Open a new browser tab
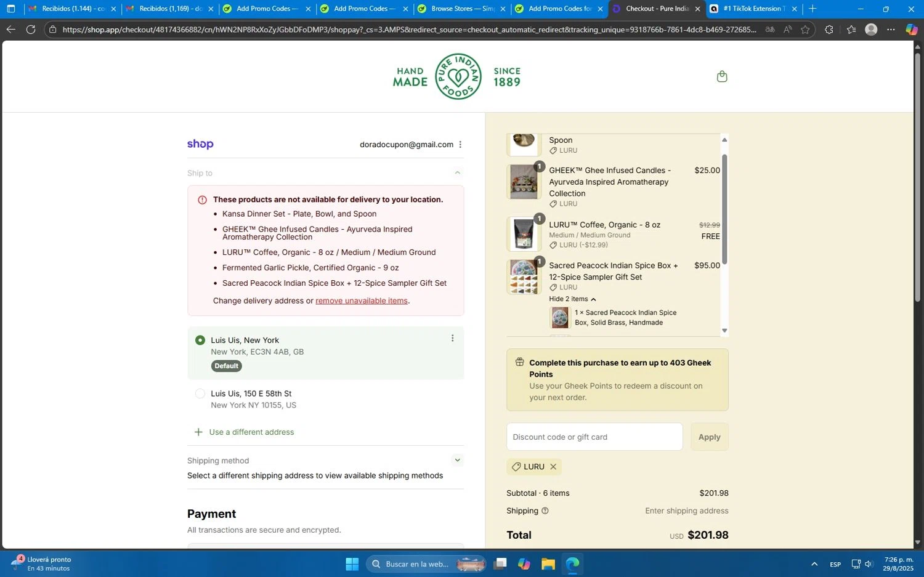 point(813,9)
